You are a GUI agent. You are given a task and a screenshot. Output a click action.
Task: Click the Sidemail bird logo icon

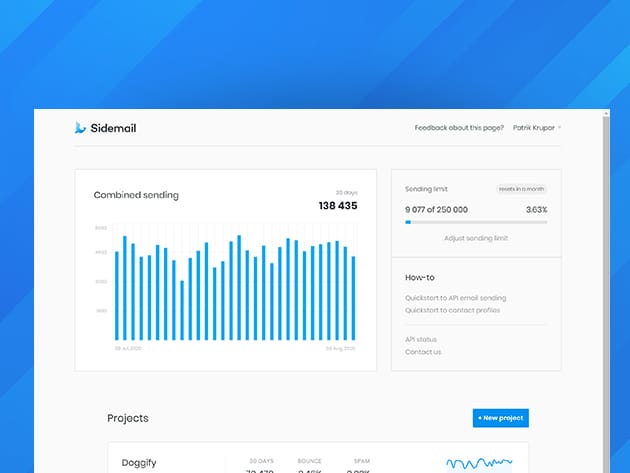tap(80, 128)
